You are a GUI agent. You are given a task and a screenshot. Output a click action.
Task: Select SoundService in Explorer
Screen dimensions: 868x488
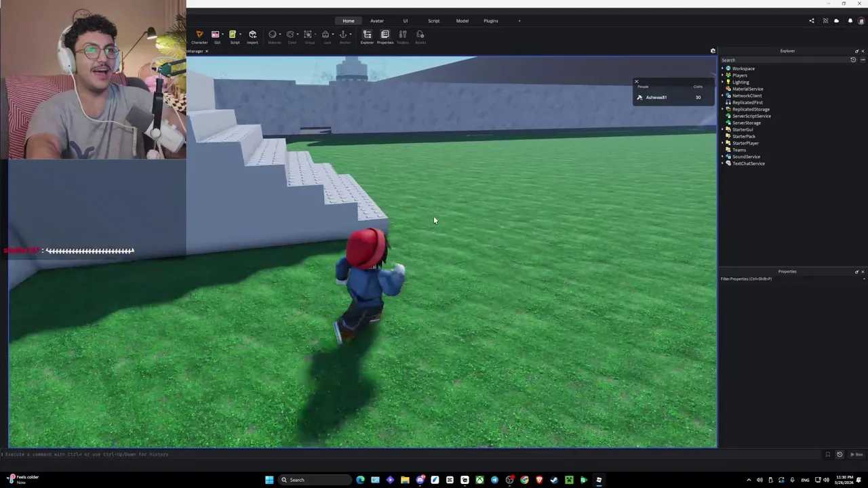coord(746,157)
